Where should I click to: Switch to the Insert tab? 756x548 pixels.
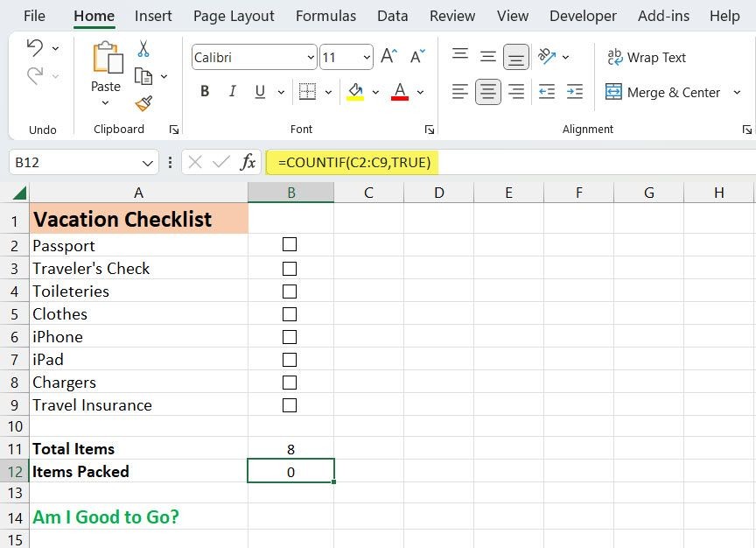[153, 16]
